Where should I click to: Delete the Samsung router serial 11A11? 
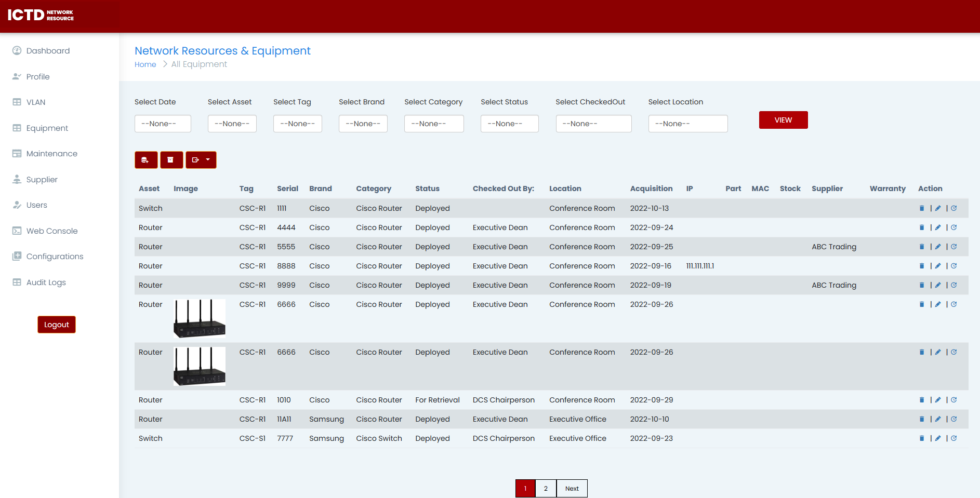tap(922, 419)
